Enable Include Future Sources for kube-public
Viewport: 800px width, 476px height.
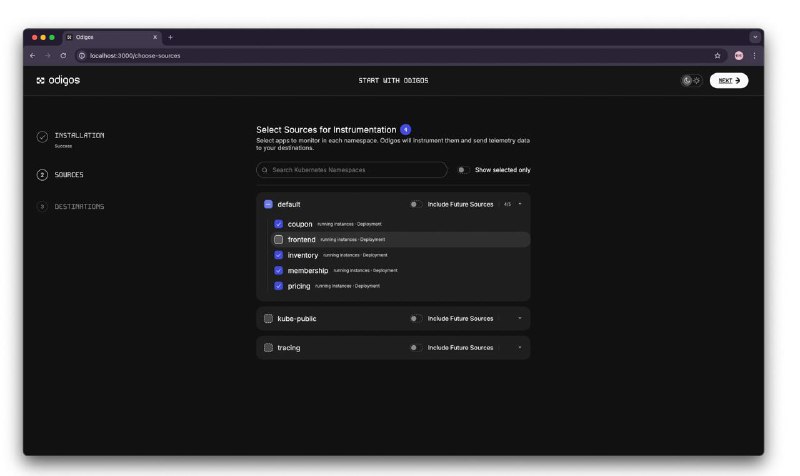[x=416, y=318]
